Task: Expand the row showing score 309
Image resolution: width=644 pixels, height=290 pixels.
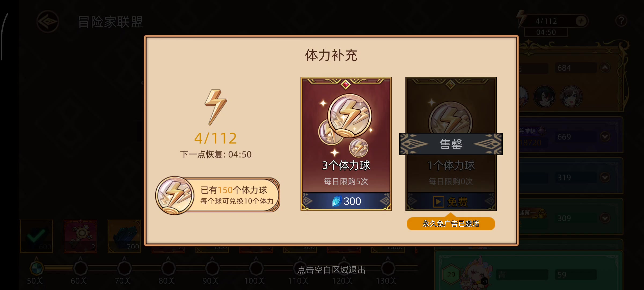Action: pos(605,218)
